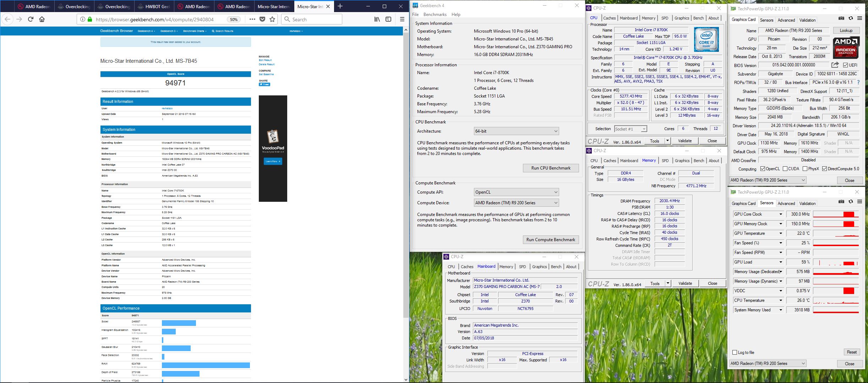Viewport: 868px width, 383px height.
Task: Click Run Compute Benchmark button
Action: 551,240
